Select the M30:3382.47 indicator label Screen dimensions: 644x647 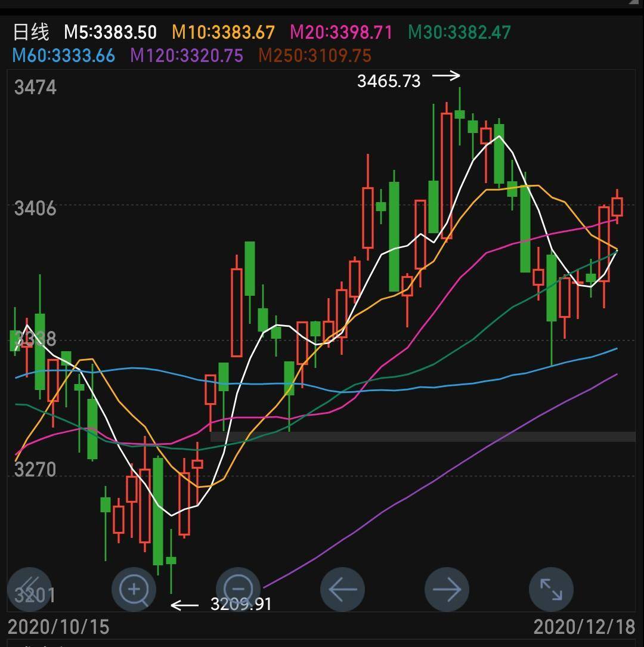(459, 32)
